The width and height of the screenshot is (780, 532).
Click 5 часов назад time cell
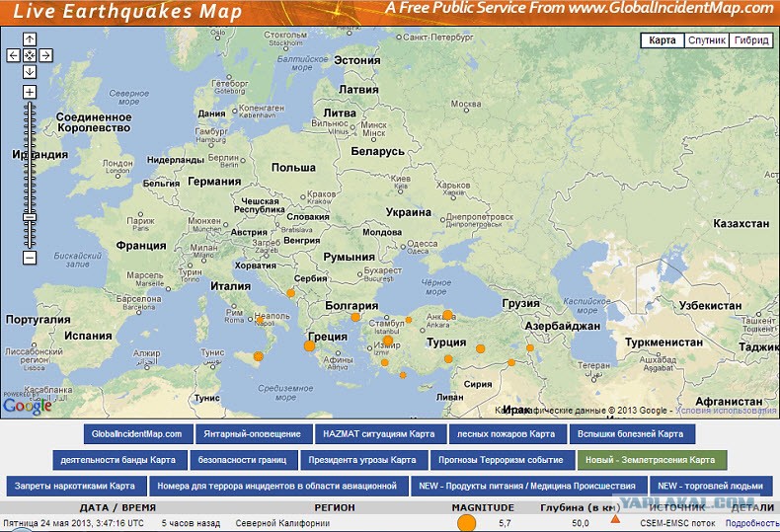[x=191, y=523]
